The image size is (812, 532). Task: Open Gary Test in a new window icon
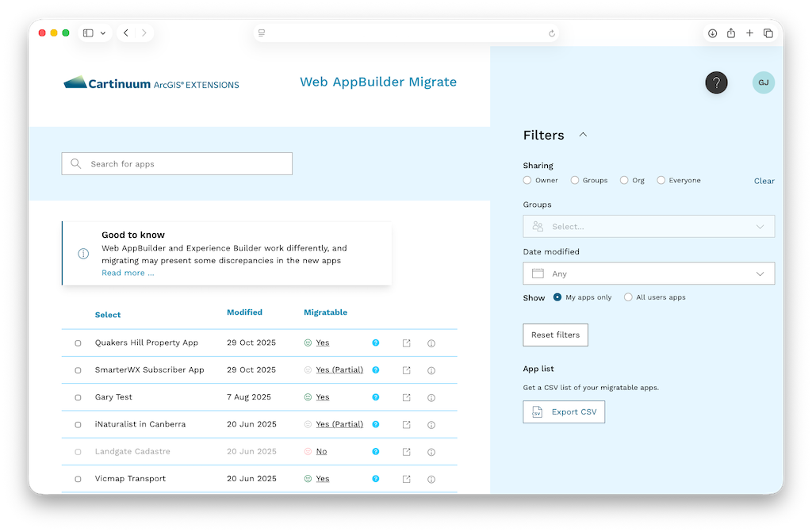pyautogui.click(x=407, y=397)
